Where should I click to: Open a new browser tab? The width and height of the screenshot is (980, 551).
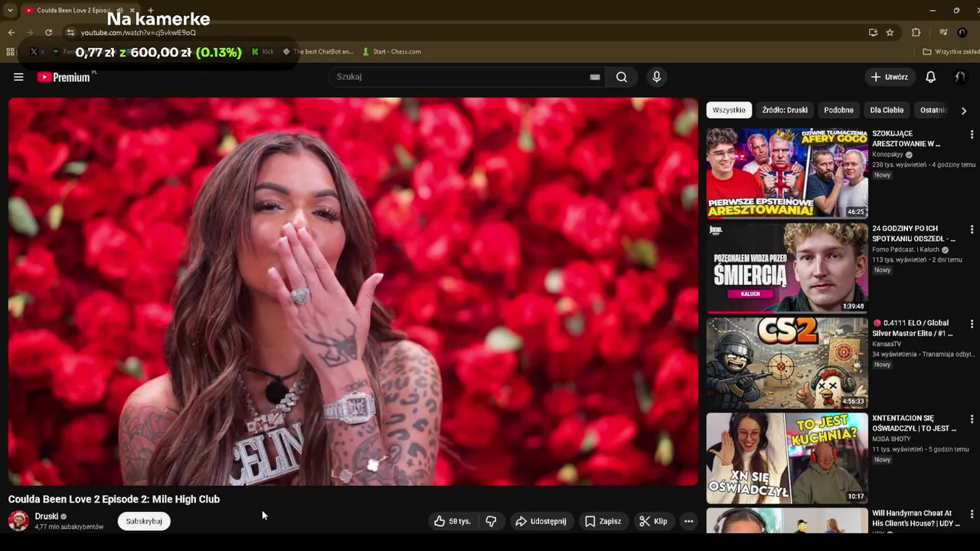151,10
